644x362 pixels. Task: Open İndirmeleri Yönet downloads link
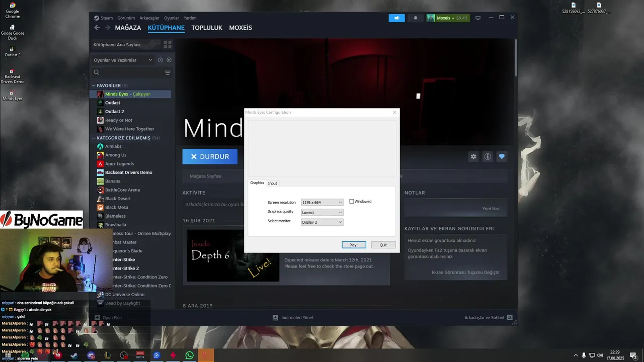(x=293, y=318)
